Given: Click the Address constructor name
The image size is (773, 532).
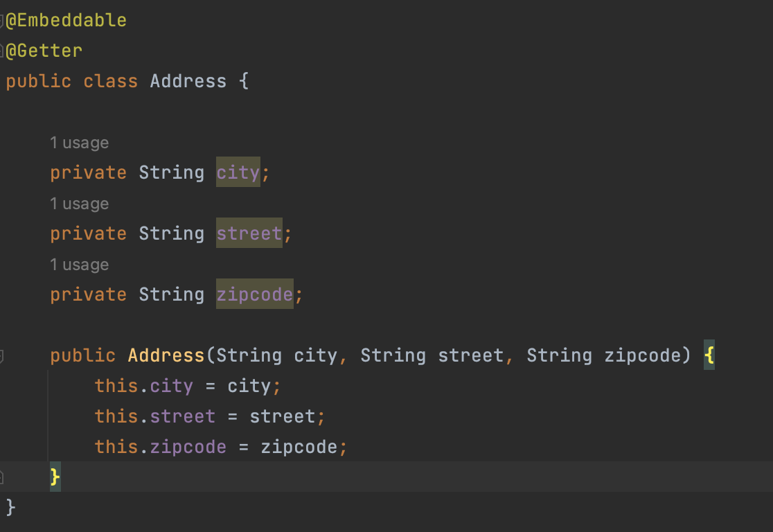Looking at the screenshot, I should click(x=166, y=355).
